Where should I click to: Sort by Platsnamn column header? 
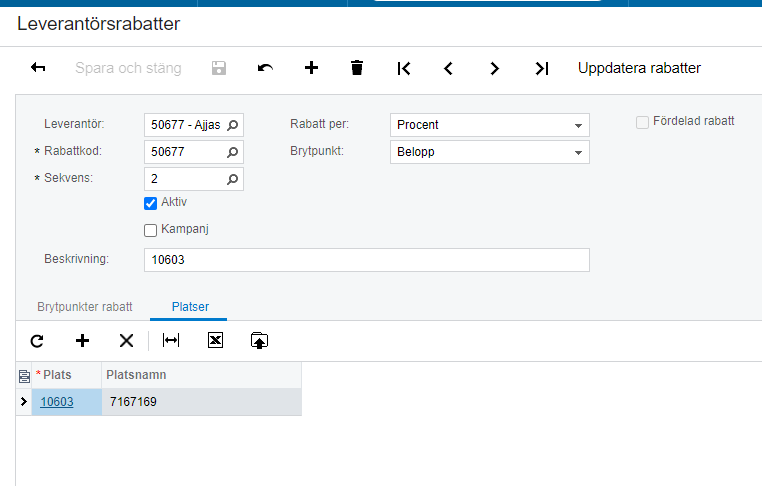(x=202, y=375)
